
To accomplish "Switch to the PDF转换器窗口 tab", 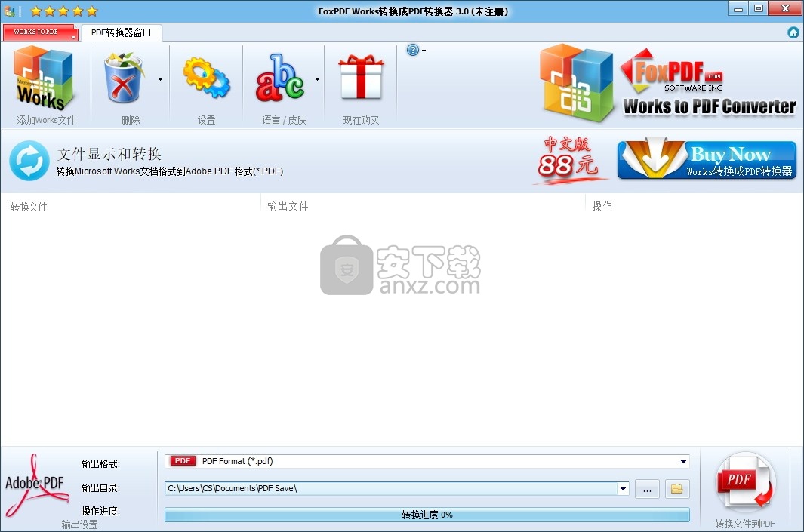I will [122, 32].
